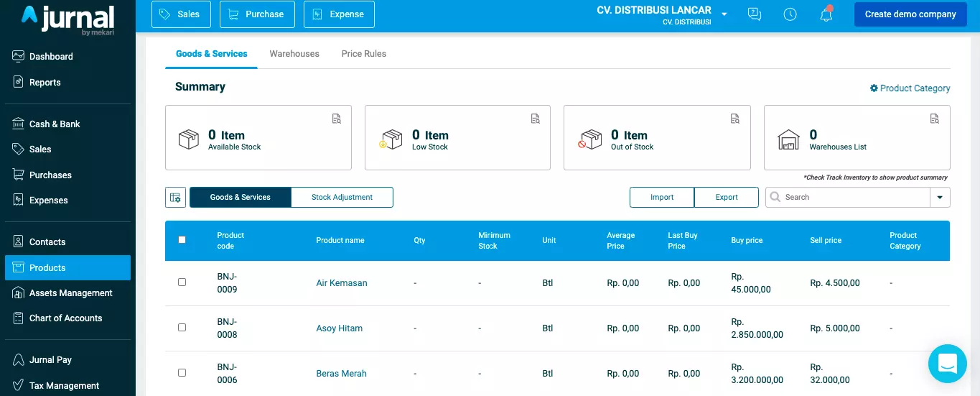Open the Low Stock report icon
This screenshot has height=396, width=980.
(x=536, y=119)
